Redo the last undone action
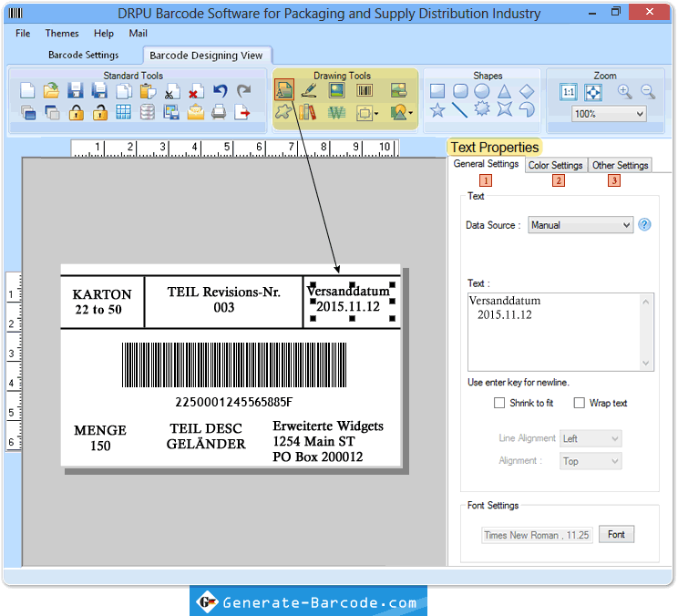The height and width of the screenshot is (616, 678). [244, 91]
